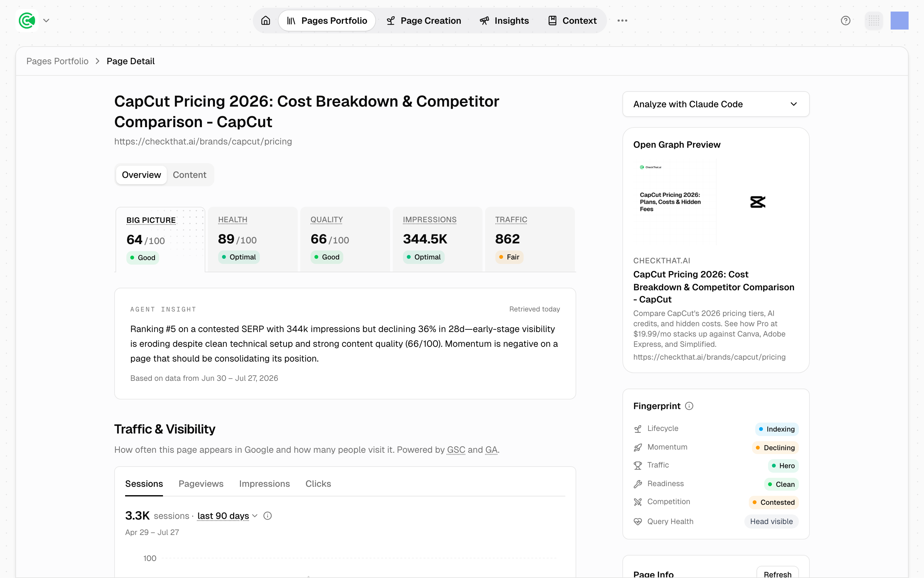
Task: Click the GSC link
Action: (456, 450)
